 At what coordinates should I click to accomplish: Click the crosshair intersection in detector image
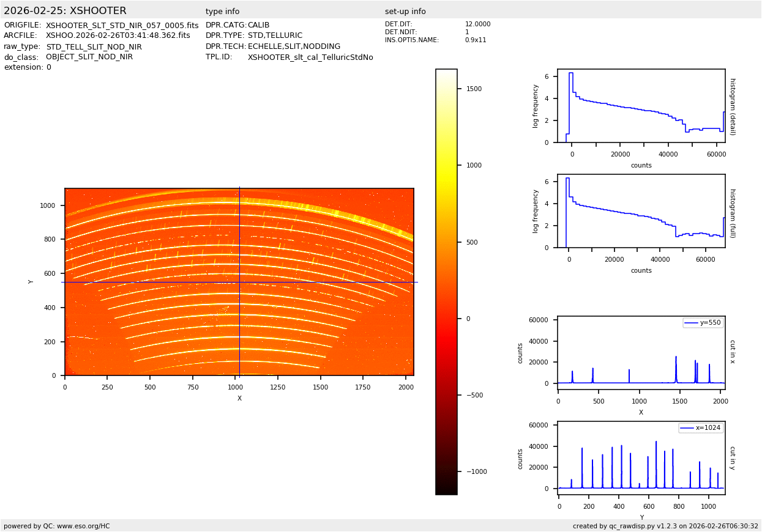(239, 282)
